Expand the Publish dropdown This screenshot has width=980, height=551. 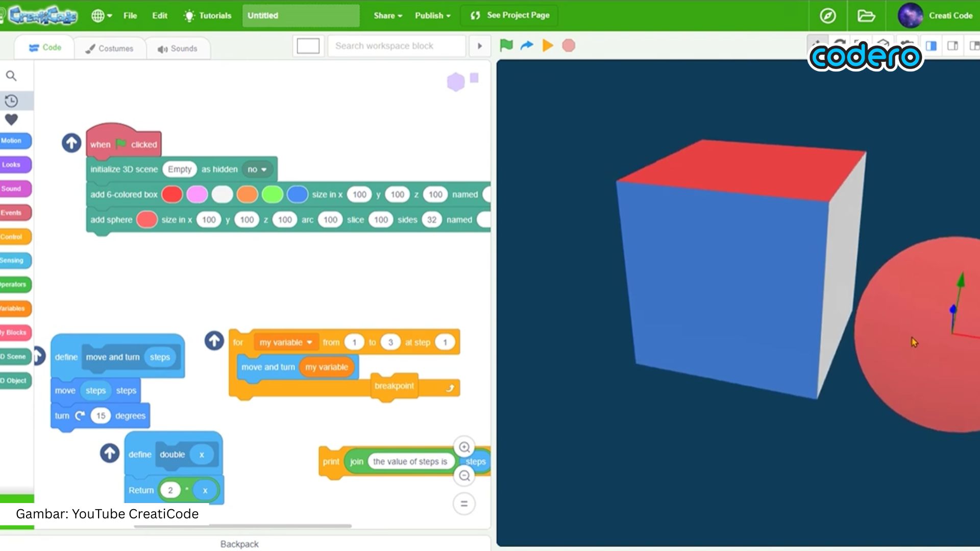point(433,16)
